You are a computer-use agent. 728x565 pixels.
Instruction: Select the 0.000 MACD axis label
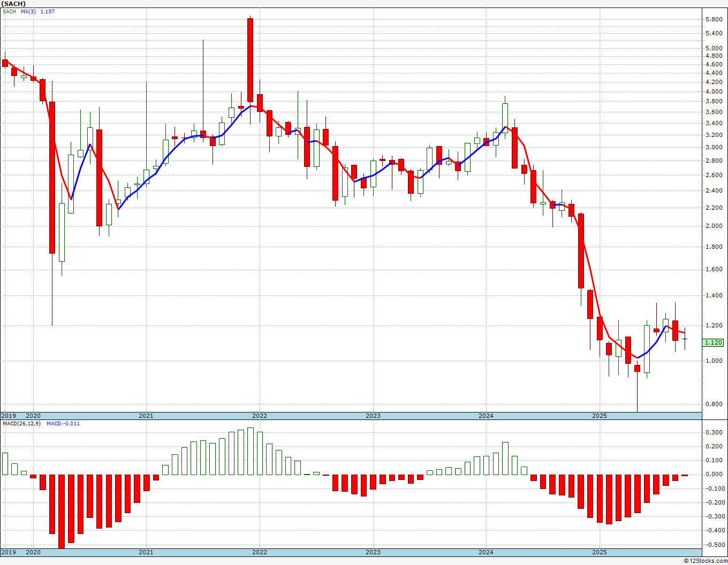pyautogui.click(x=714, y=475)
